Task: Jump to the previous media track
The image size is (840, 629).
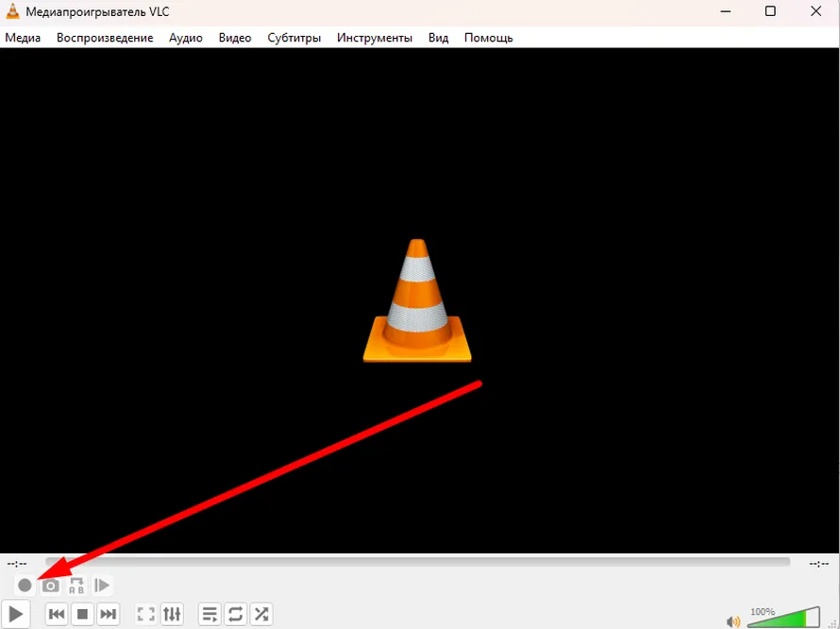Action: (x=57, y=614)
